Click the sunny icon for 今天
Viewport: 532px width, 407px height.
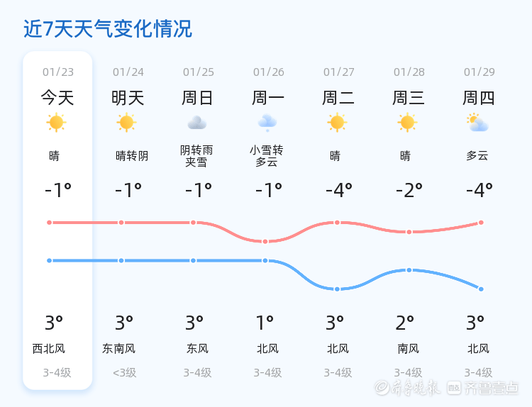tap(56, 123)
